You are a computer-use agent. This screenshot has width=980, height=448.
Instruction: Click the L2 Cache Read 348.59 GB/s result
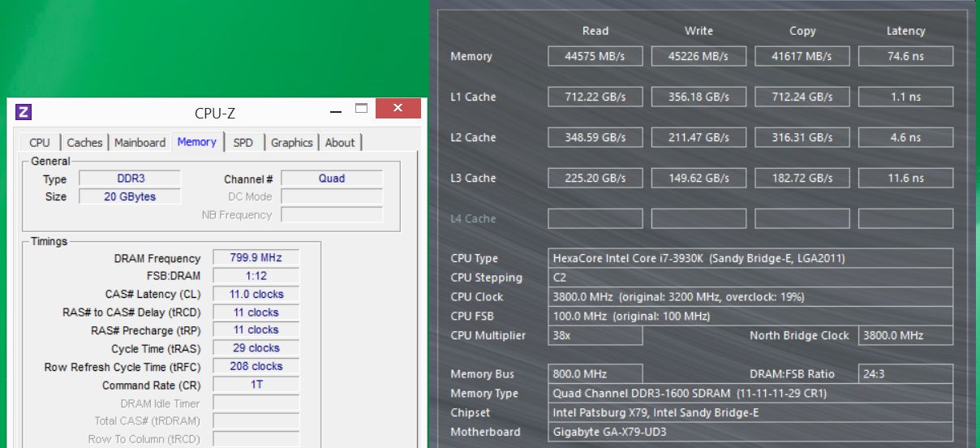coord(595,137)
